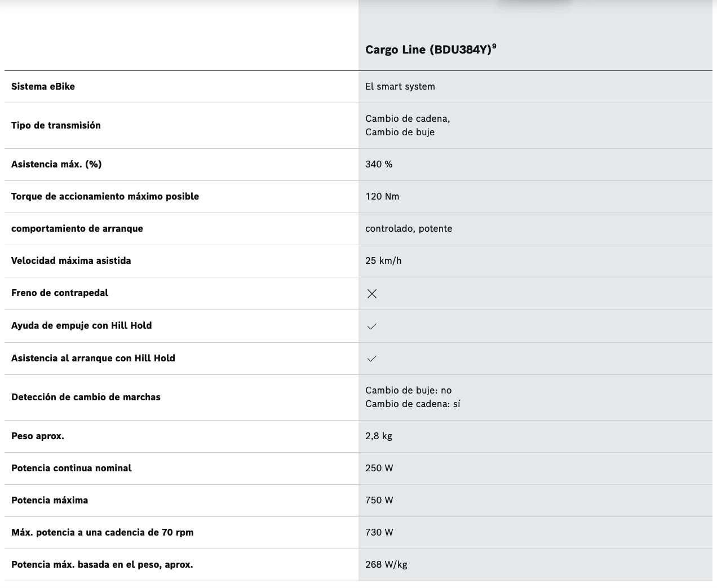
Task: Click 'Máx. potencia a una cadencia de 70 rpm'
Action: pos(102,532)
